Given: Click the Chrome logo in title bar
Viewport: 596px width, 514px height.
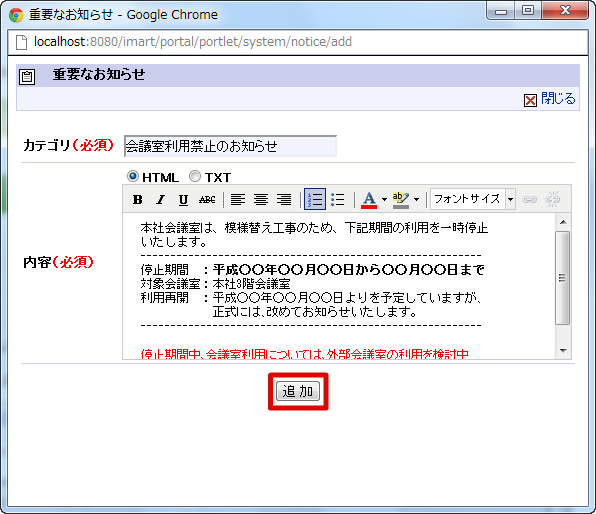Looking at the screenshot, I should [16, 15].
